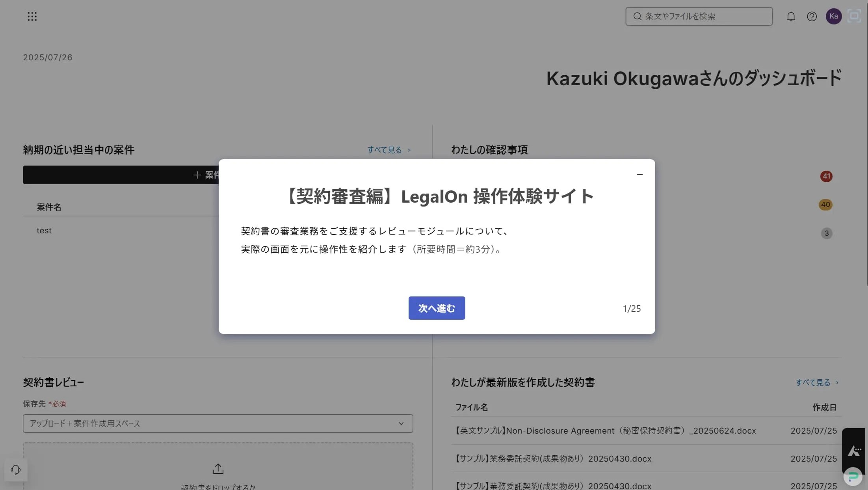Click the 案件名 column header
The height and width of the screenshot is (490, 868).
click(49, 207)
